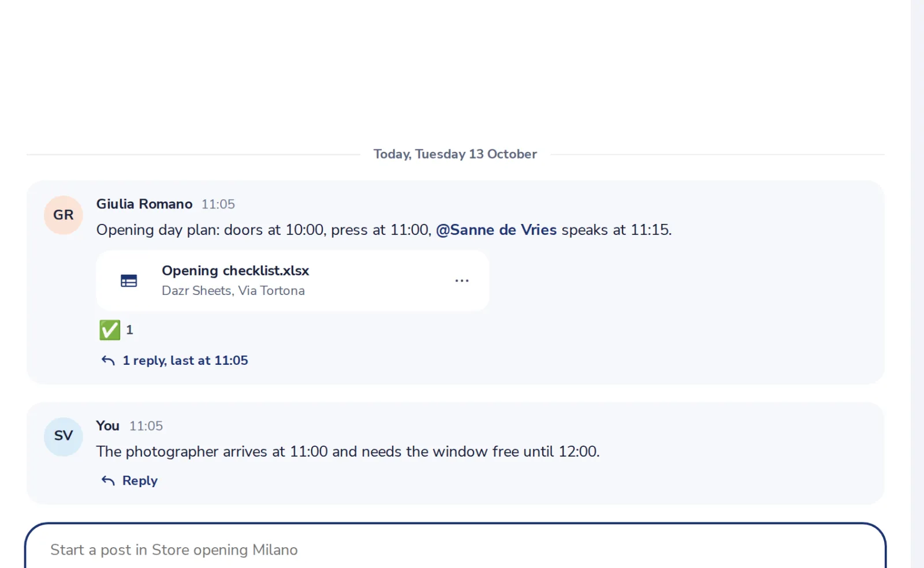Click the @Sanne de Vries mention
924x568 pixels.
point(496,230)
